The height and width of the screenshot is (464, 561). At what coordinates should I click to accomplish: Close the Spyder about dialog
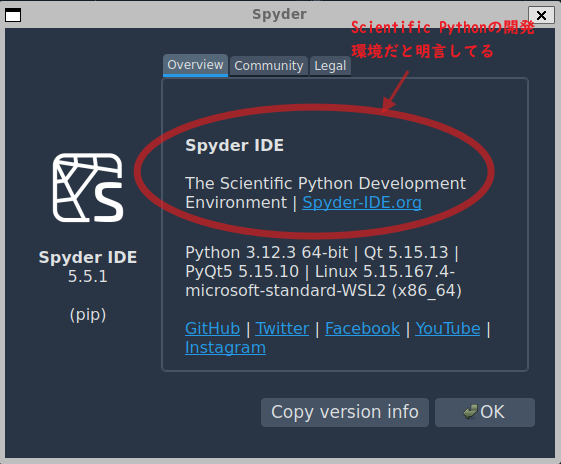[541, 15]
